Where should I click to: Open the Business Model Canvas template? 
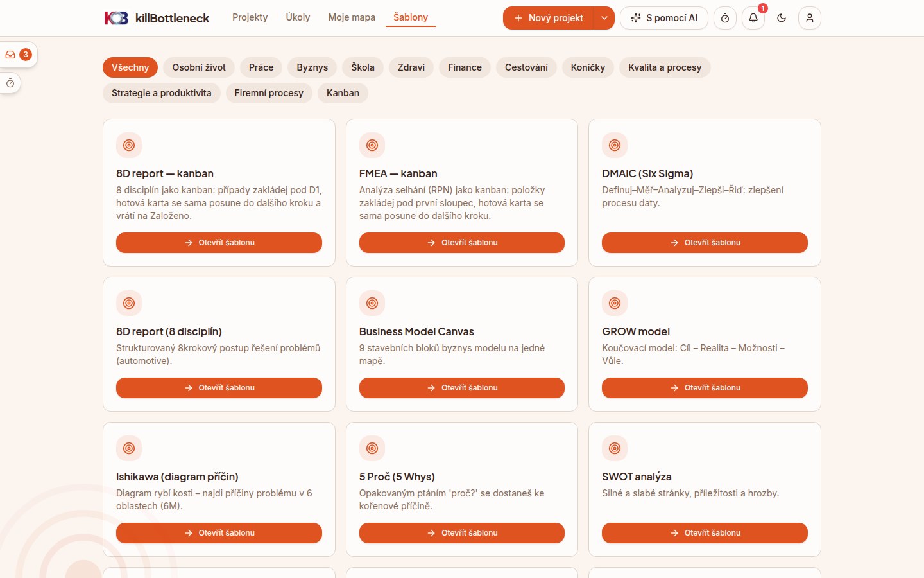pyautogui.click(x=462, y=388)
